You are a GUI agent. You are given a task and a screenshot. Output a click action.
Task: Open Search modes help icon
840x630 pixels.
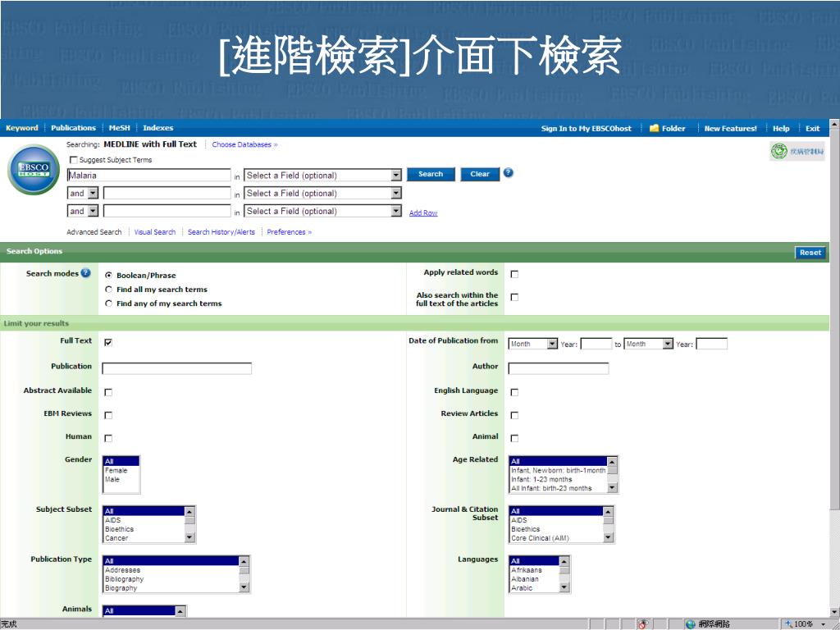pos(85,273)
